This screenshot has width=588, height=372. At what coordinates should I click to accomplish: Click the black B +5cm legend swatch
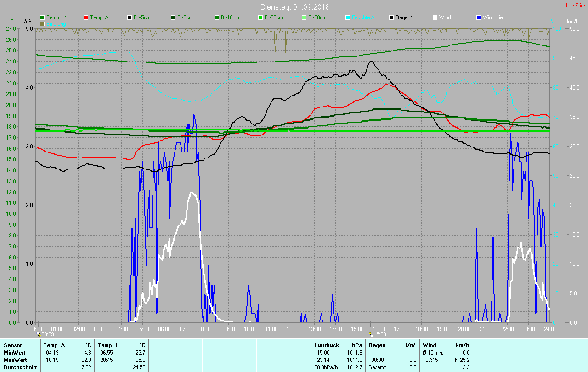pyautogui.click(x=130, y=17)
